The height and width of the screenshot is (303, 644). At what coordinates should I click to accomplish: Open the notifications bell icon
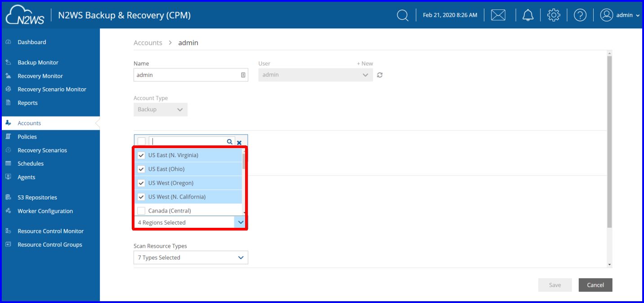click(x=528, y=15)
